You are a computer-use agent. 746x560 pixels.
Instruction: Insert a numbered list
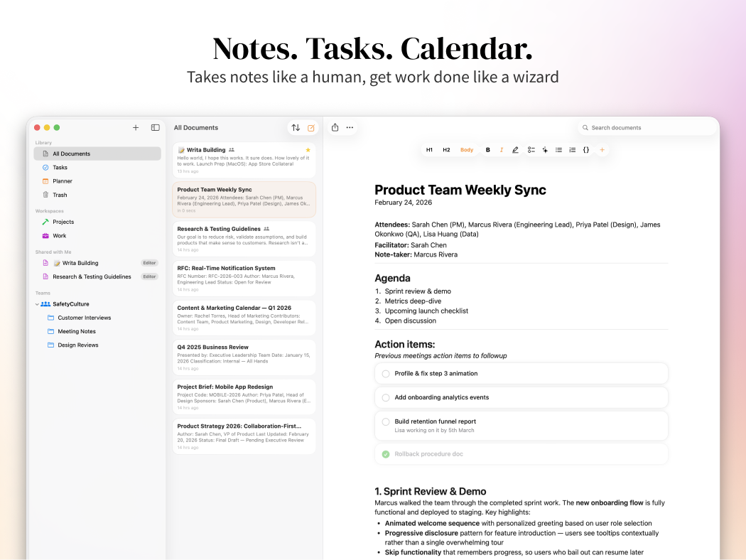coord(573,150)
